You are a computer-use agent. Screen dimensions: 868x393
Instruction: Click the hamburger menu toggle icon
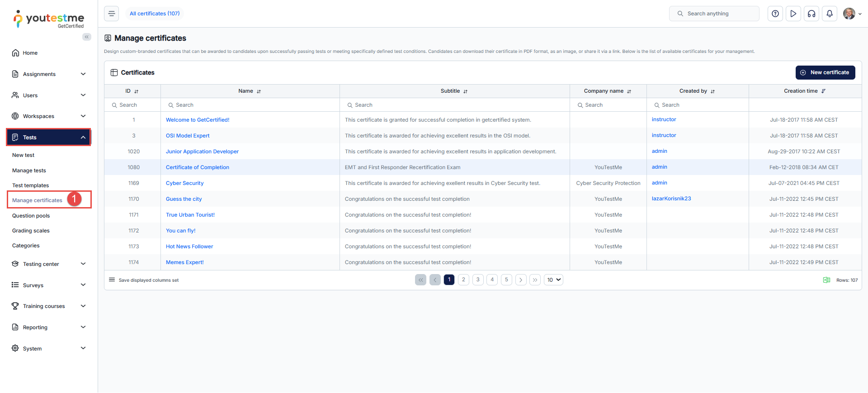[x=112, y=14]
